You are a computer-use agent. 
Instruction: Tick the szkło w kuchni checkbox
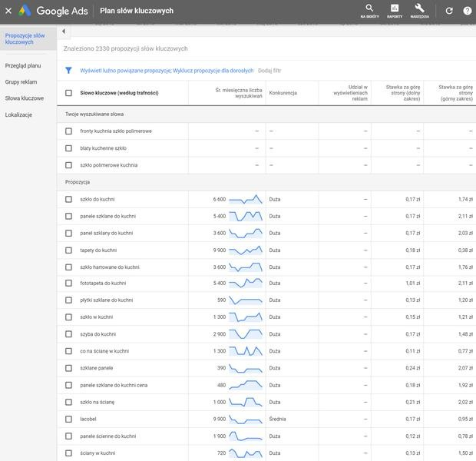point(68,317)
